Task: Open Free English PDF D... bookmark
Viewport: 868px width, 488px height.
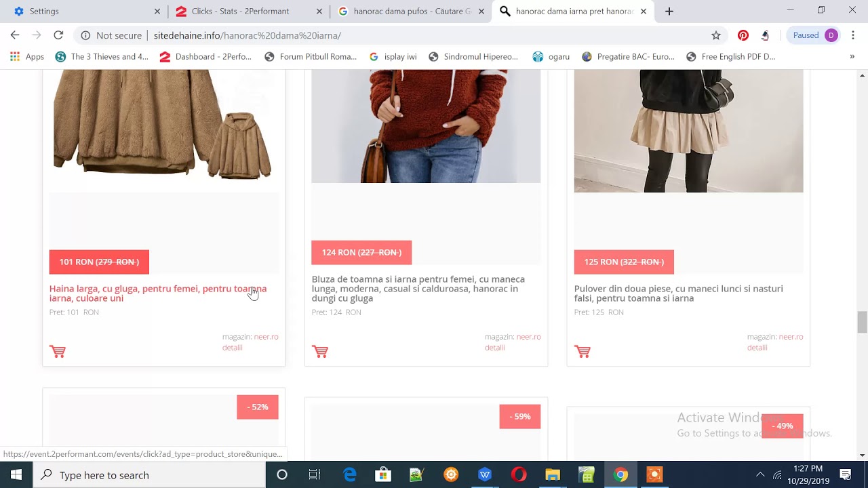Action: pos(731,57)
